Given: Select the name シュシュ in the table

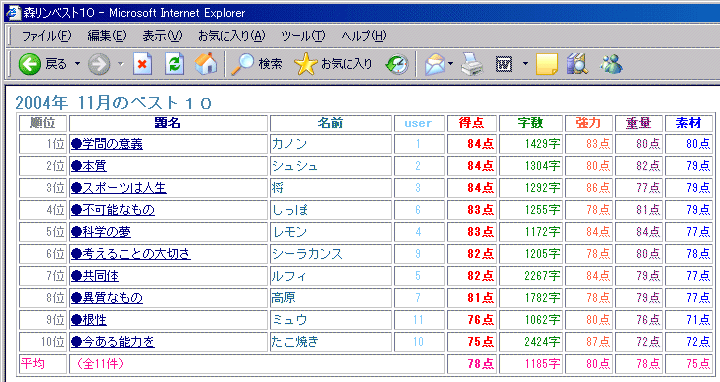Looking at the screenshot, I should point(295,166).
